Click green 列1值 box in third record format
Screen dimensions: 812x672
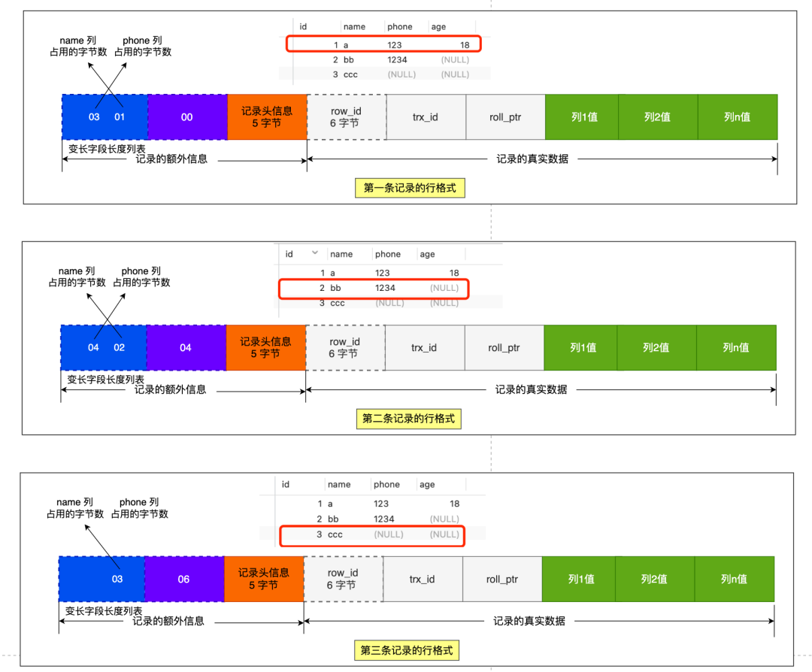click(579, 579)
